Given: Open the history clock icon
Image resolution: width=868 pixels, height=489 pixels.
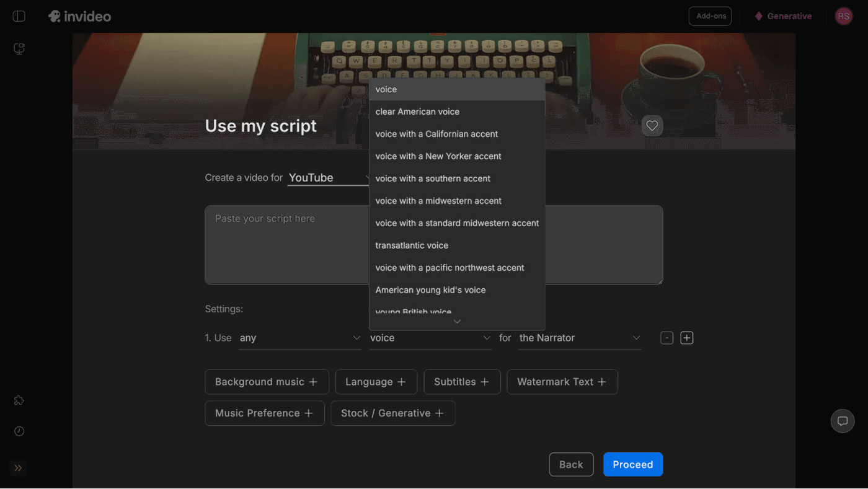Looking at the screenshot, I should pos(19,431).
